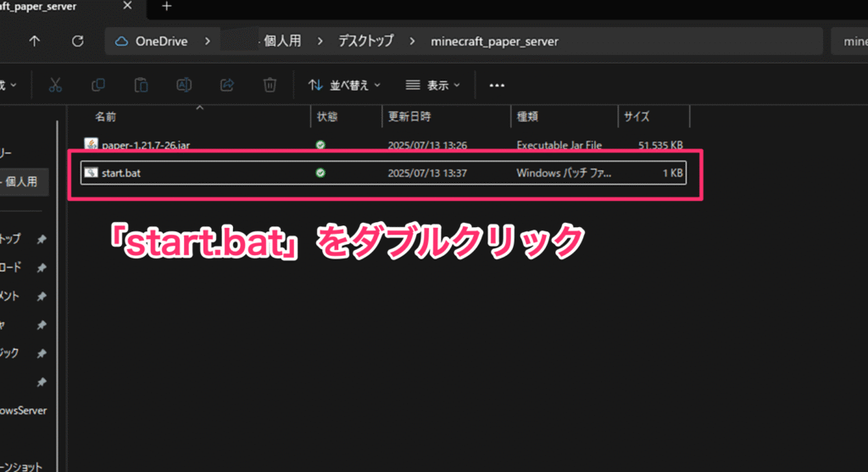
Task: Click pin icon next to ミュージック sidebar item
Action: (x=42, y=353)
